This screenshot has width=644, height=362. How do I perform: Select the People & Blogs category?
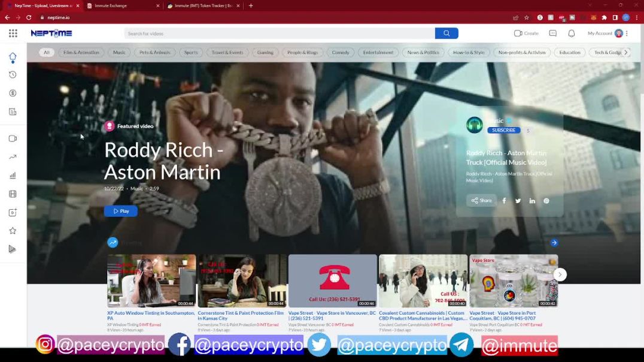[x=302, y=52]
